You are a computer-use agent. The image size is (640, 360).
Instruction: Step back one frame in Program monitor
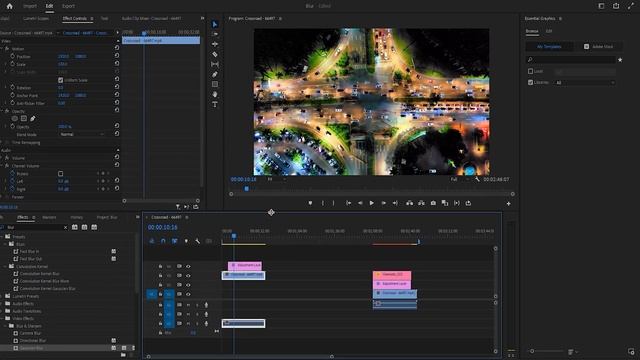tap(360, 203)
